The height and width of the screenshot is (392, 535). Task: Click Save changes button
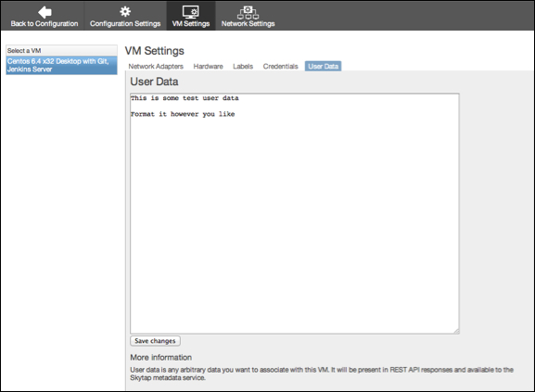click(x=155, y=341)
